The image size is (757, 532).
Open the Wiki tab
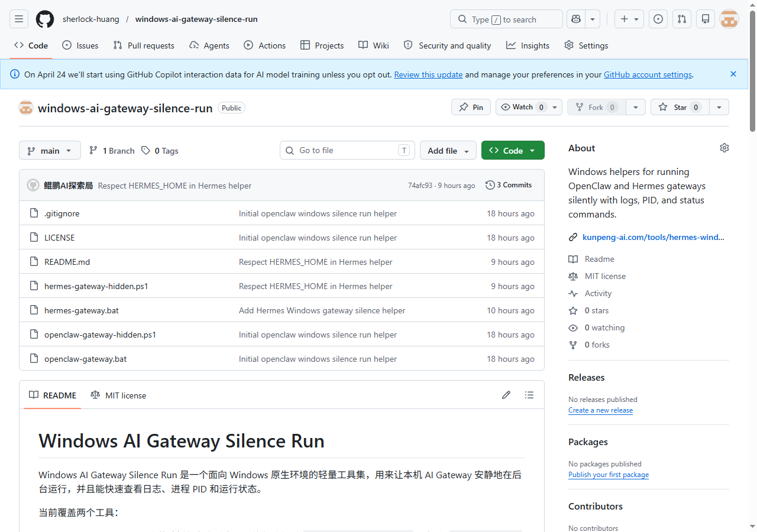point(374,46)
